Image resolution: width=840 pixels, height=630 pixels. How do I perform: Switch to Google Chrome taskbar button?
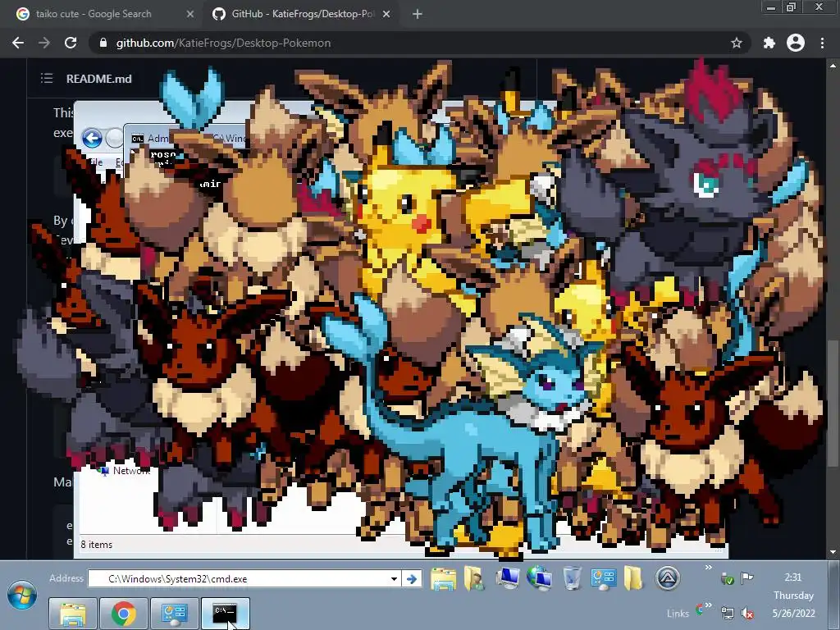pyautogui.click(x=123, y=614)
